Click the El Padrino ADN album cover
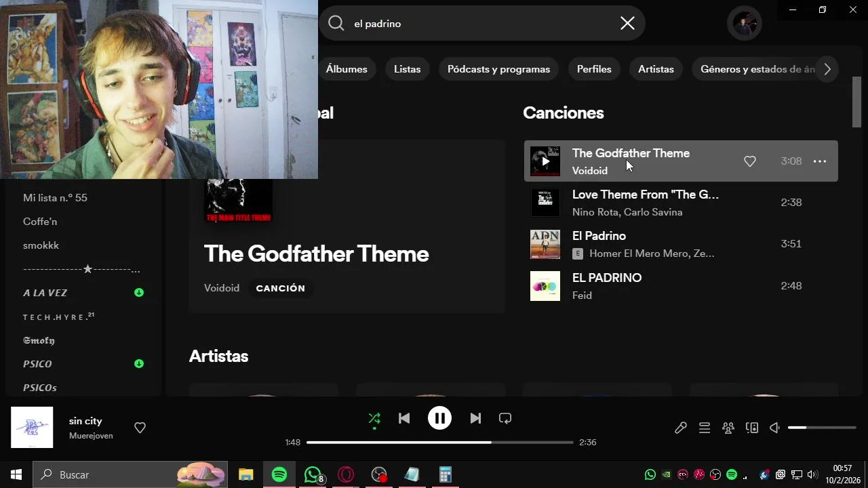The height and width of the screenshot is (488, 868). tap(545, 244)
